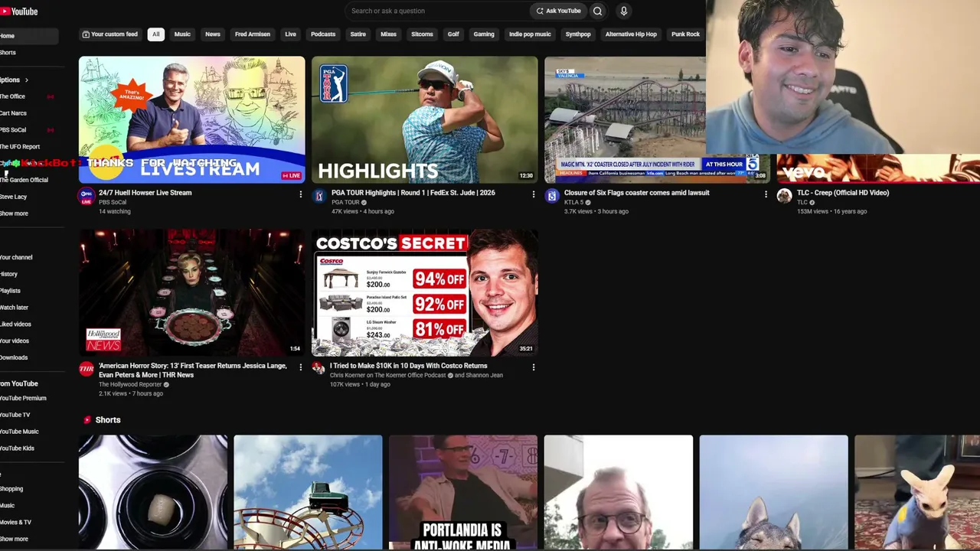Open the Portlandia Is Anti-Woke Media short
The height and width of the screenshot is (551, 980).
[x=463, y=493]
